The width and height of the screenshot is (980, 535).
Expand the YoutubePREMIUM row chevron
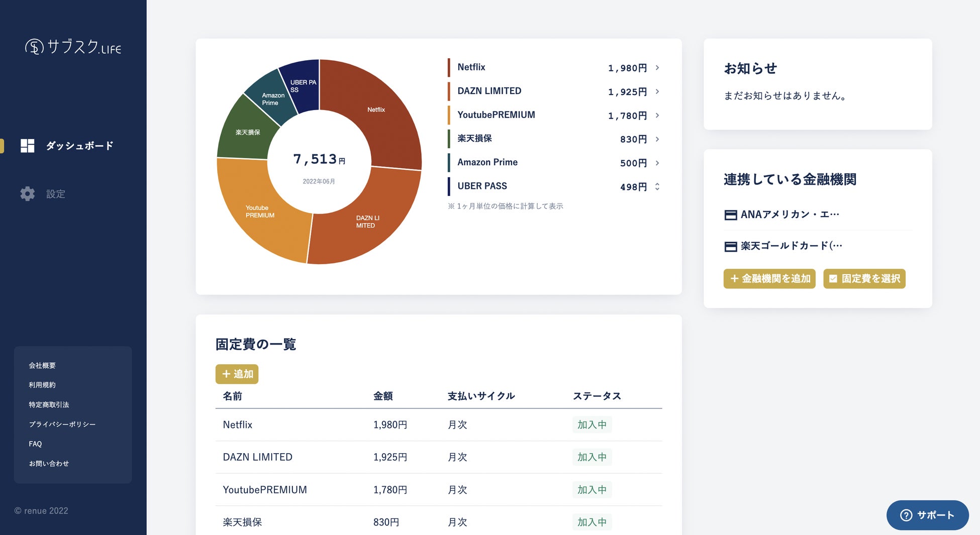point(657,116)
